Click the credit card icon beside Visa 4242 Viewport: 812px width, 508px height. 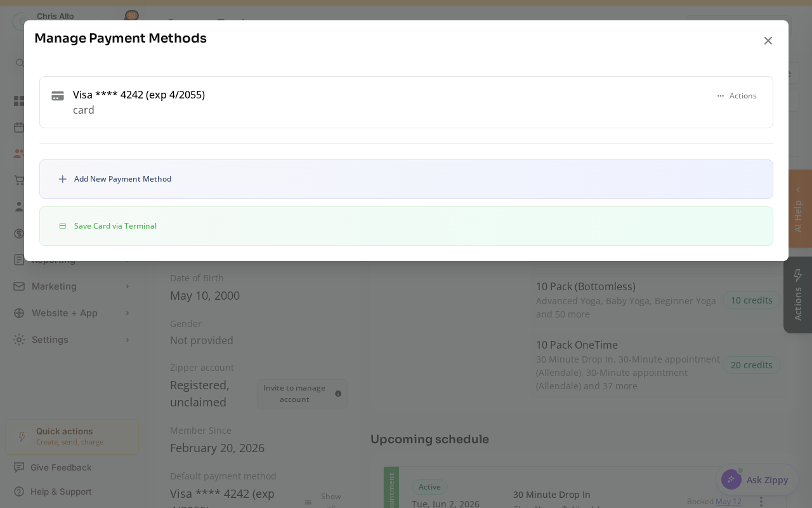(x=58, y=96)
